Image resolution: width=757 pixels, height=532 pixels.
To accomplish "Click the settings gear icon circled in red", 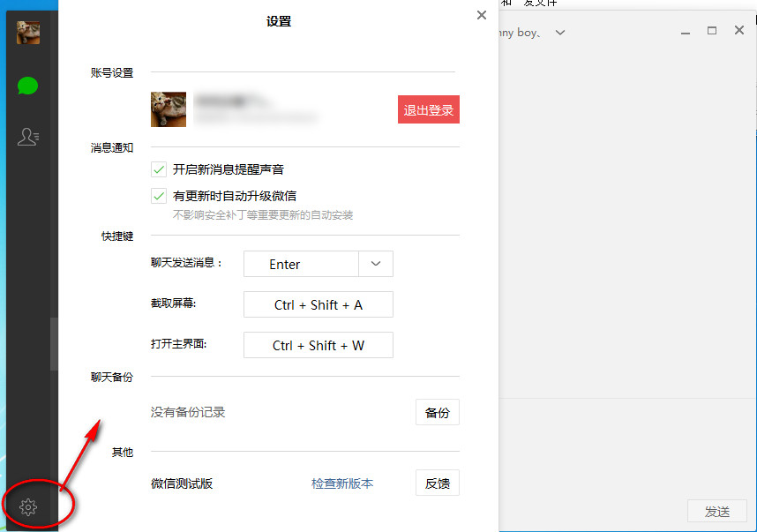I will tap(27, 506).
